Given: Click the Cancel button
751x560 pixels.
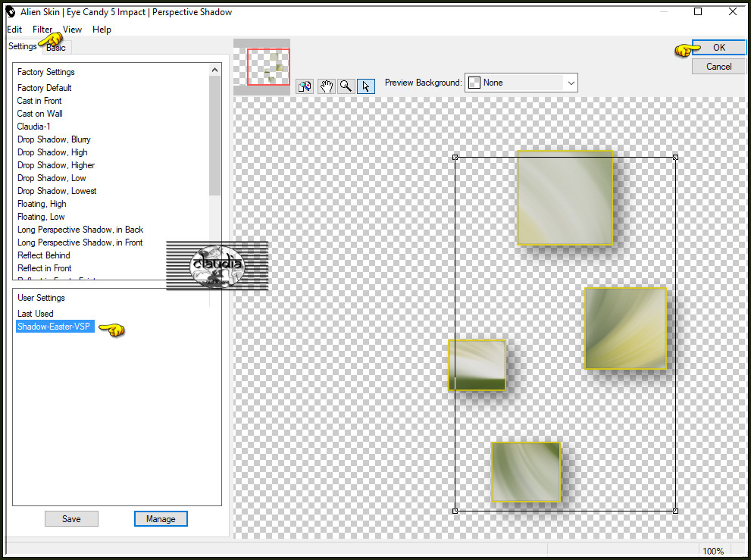Looking at the screenshot, I should tap(719, 67).
